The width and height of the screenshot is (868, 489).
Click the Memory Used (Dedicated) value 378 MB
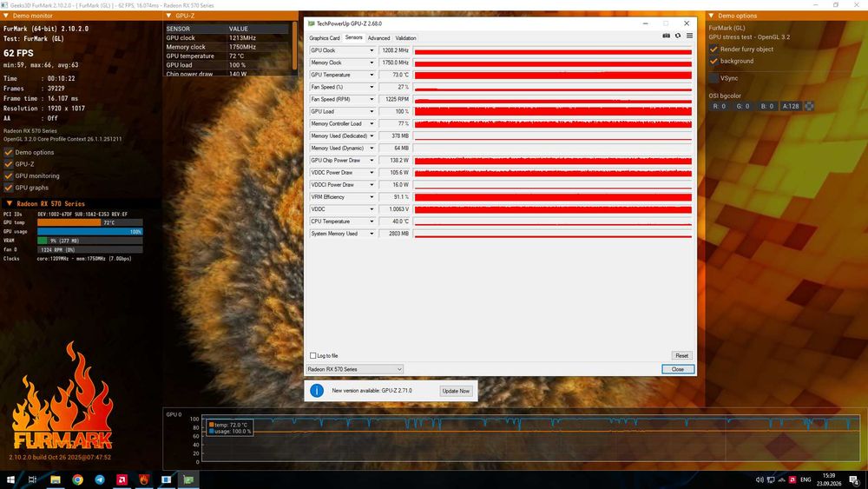pyautogui.click(x=395, y=135)
